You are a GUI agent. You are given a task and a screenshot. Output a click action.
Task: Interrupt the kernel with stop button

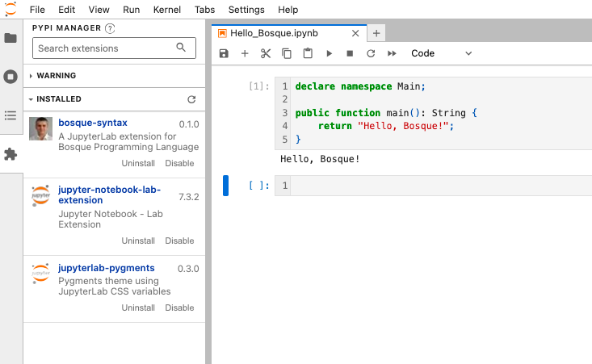click(x=350, y=53)
